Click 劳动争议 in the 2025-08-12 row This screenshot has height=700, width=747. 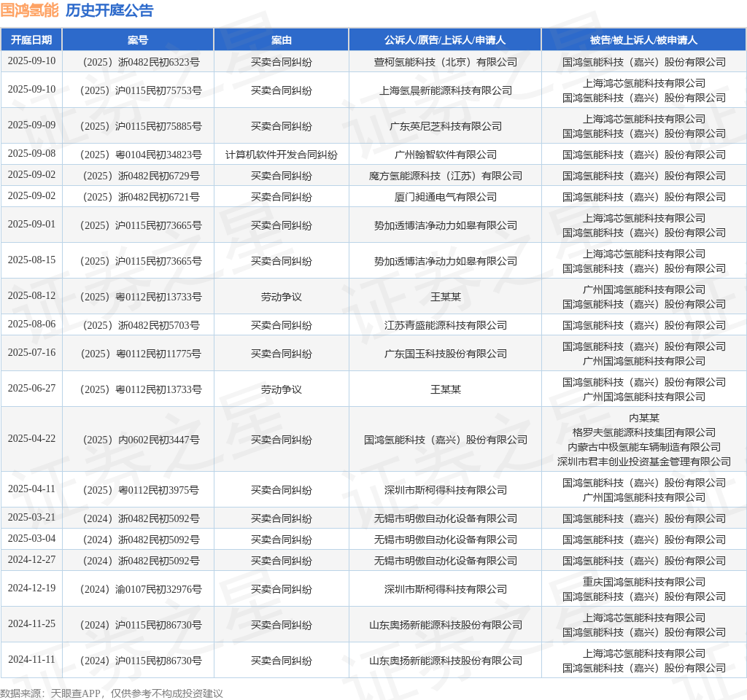coord(281,297)
